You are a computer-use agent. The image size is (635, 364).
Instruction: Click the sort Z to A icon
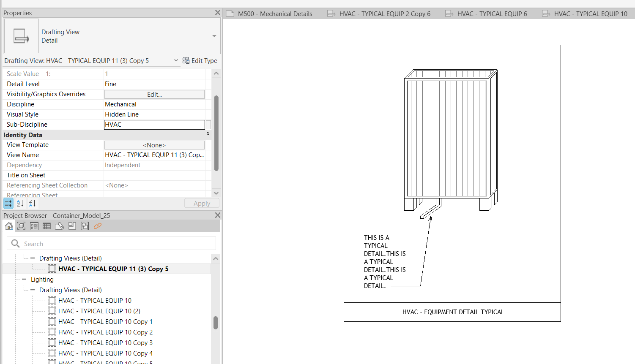[x=32, y=204]
